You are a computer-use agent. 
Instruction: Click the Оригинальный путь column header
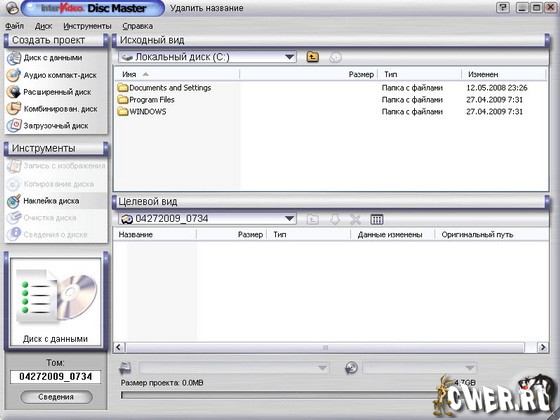click(x=492, y=235)
